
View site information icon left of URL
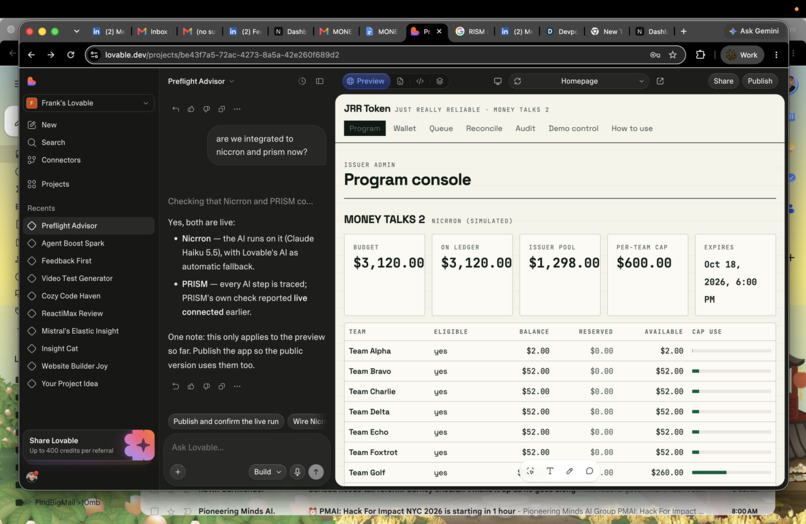pos(94,55)
